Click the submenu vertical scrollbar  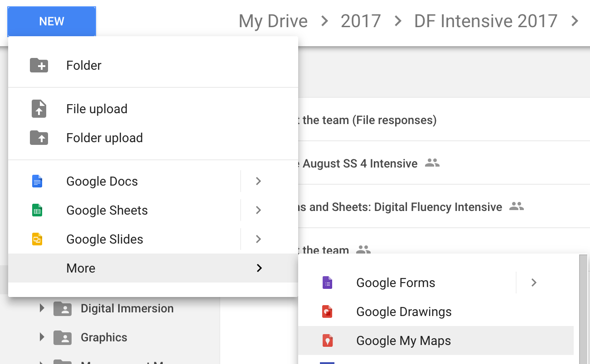[584, 308]
